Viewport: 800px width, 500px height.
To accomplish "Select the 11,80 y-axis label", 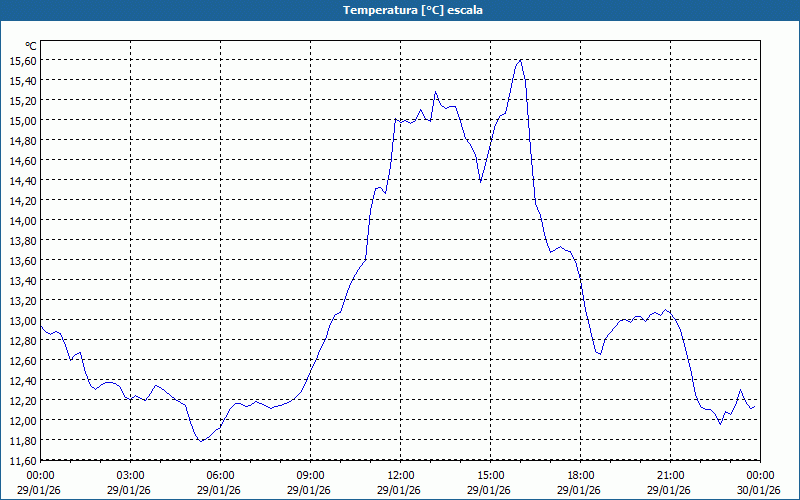I will coord(23,441).
